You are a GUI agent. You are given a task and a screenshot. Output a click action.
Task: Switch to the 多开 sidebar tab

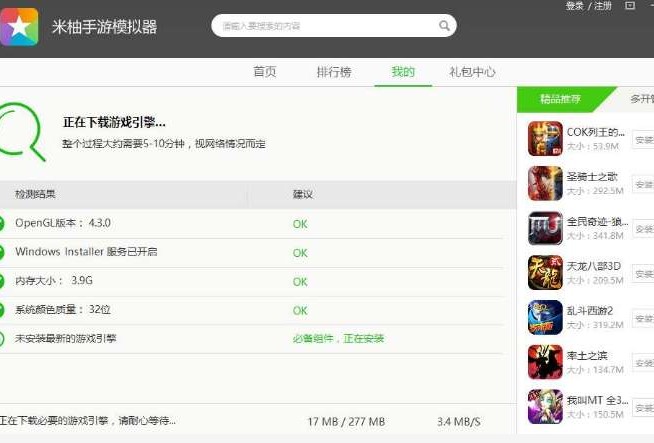click(641, 99)
